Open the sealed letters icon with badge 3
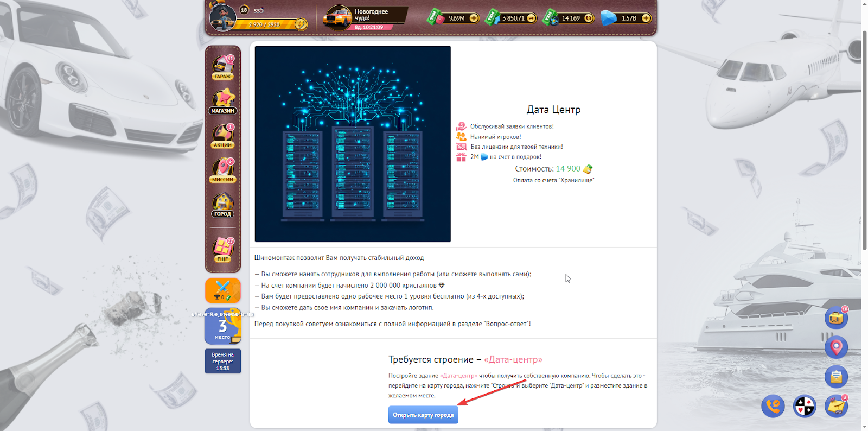This screenshot has width=868, height=431. click(x=836, y=406)
